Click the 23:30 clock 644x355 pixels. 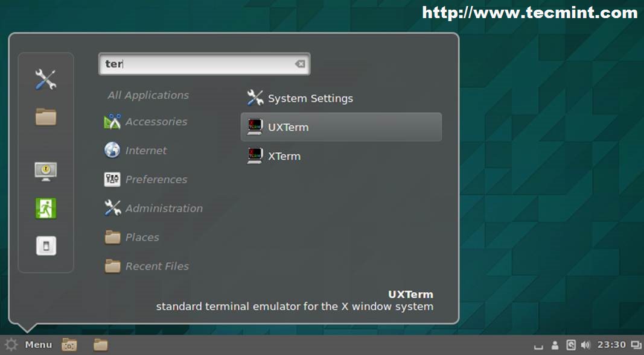coord(611,345)
